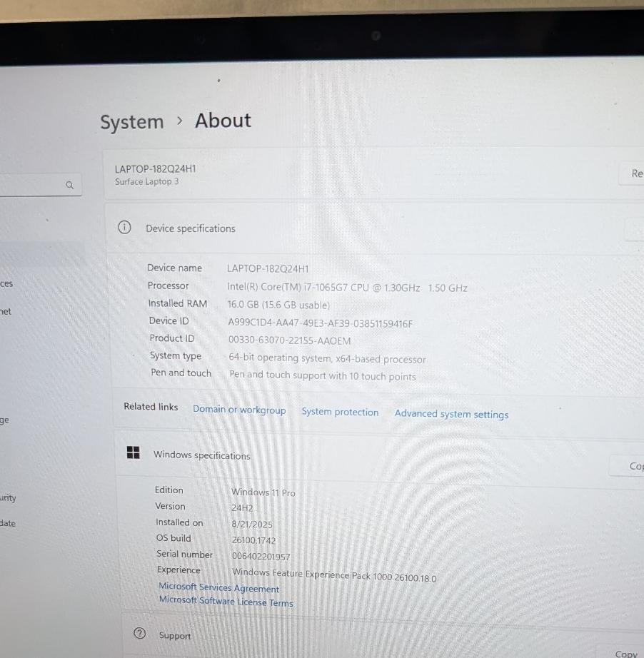The width and height of the screenshot is (644, 658).
Task: Click the Support question mark icon
Action: pyautogui.click(x=139, y=633)
